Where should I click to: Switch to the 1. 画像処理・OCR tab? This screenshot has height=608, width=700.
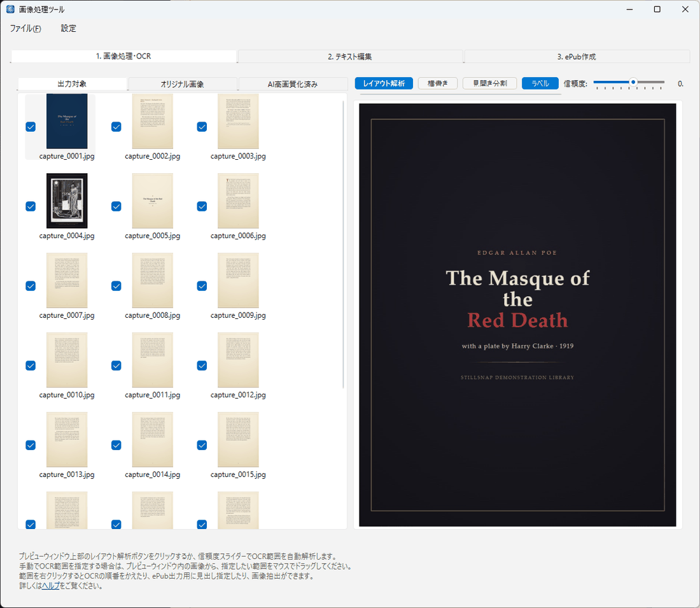123,56
